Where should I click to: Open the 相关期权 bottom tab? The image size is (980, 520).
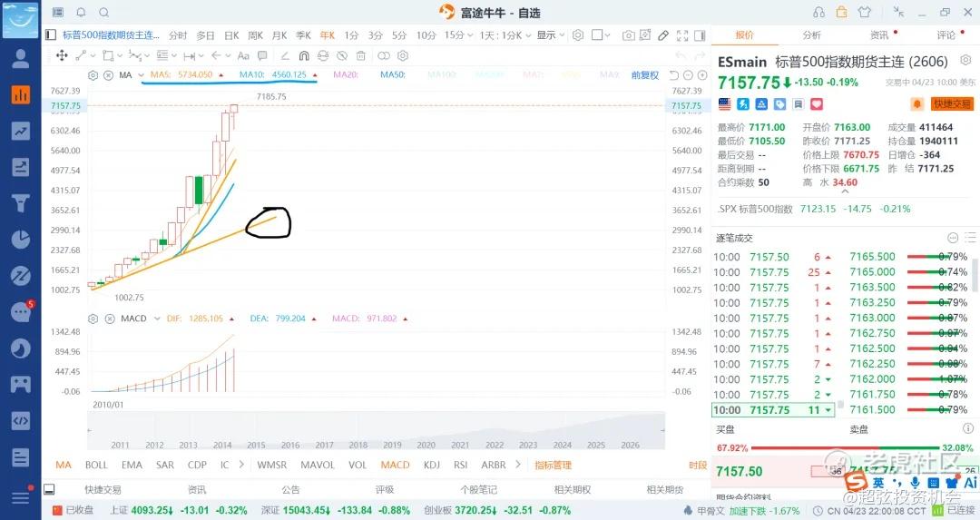pyautogui.click(x=573, y=490)
